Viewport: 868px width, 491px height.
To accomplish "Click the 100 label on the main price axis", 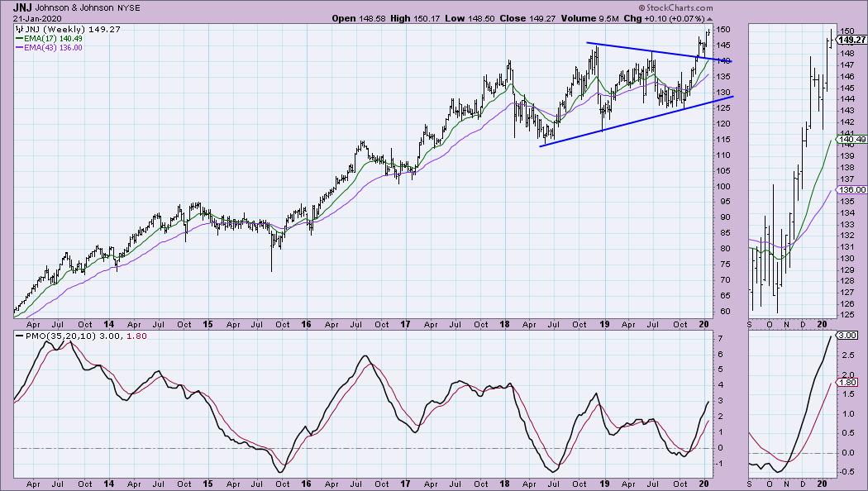I will (x=723, y=187).
